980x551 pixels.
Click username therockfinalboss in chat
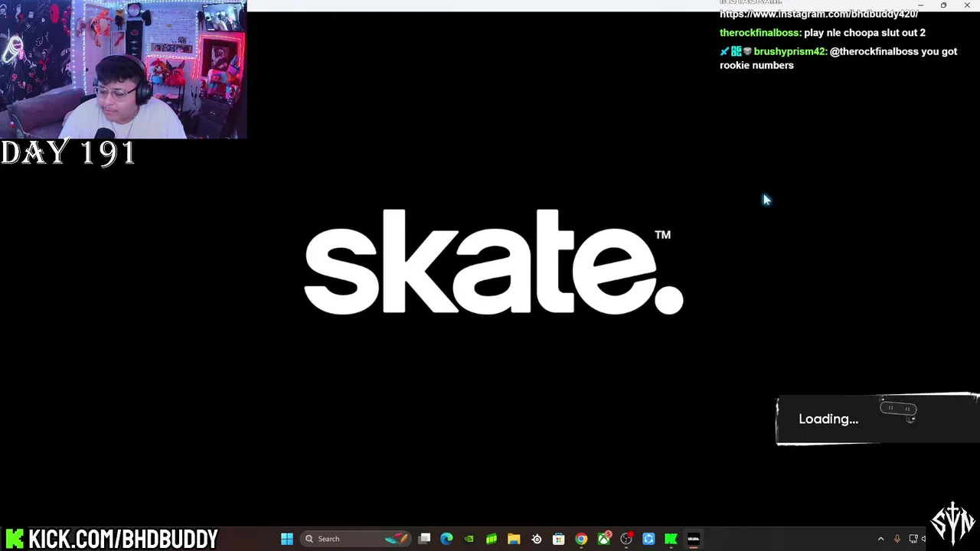point(759,33)
